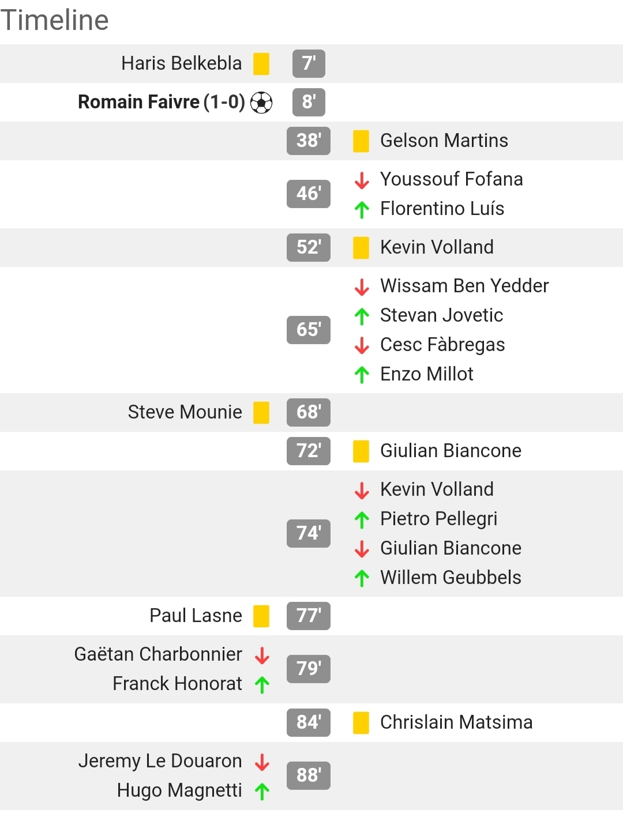Image resolution: width=623 pixels, height=840 pixels.
Task: Click the green arrow beside Hugo Magnetti
Action: [x=262, y=791]
